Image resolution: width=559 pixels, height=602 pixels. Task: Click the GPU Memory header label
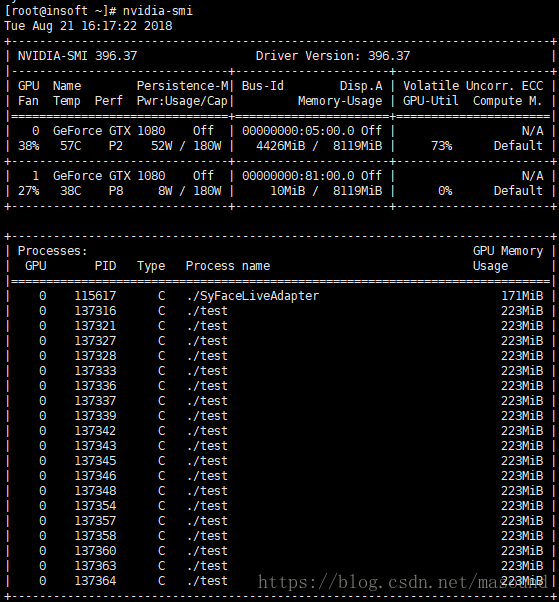coord(508,251)
